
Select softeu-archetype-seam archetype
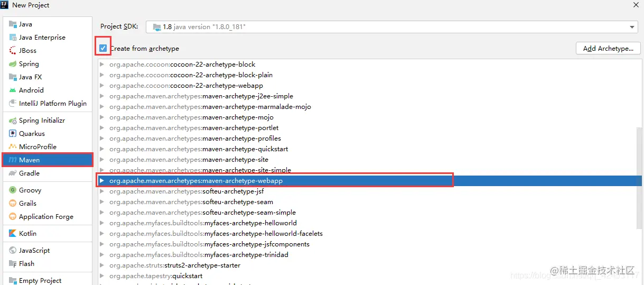click(367, 202)
